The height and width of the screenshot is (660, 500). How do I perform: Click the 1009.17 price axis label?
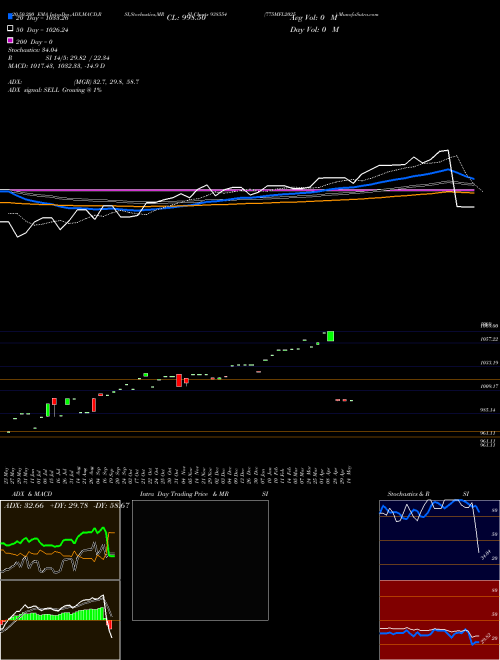coord(490,386)
